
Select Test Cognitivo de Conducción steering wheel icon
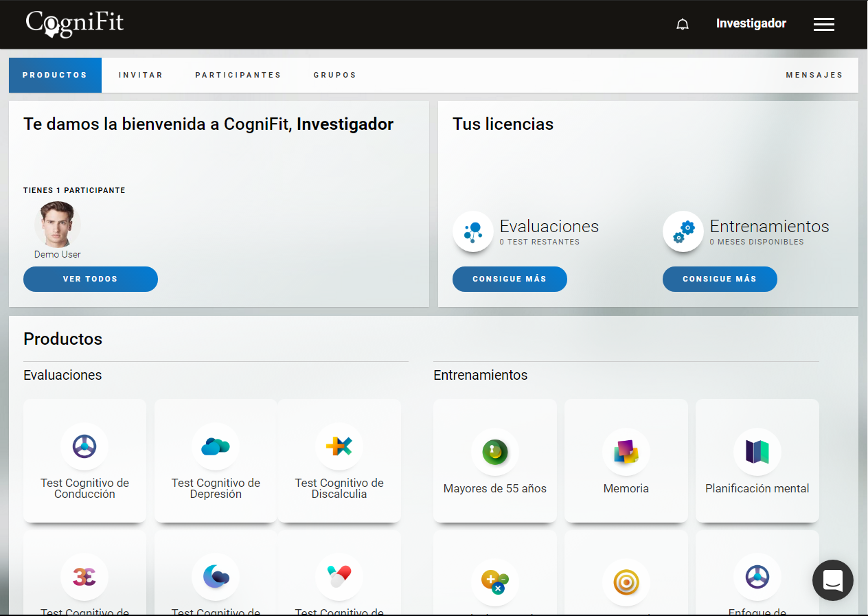tap(84, 446)
